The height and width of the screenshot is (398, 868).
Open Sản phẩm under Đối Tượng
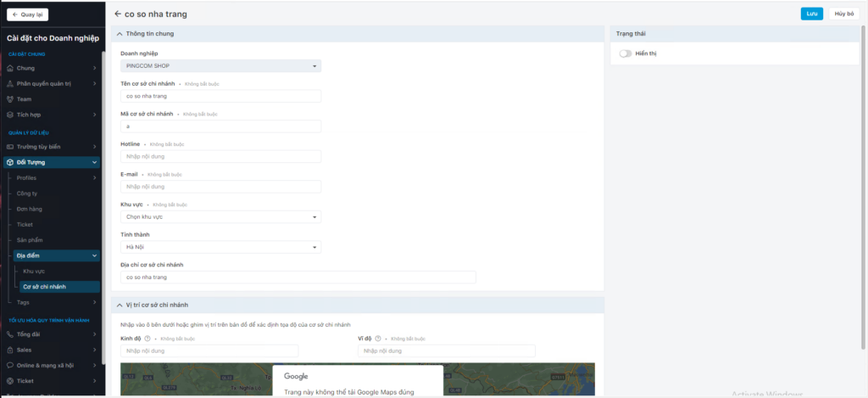[x=30, y=240]
